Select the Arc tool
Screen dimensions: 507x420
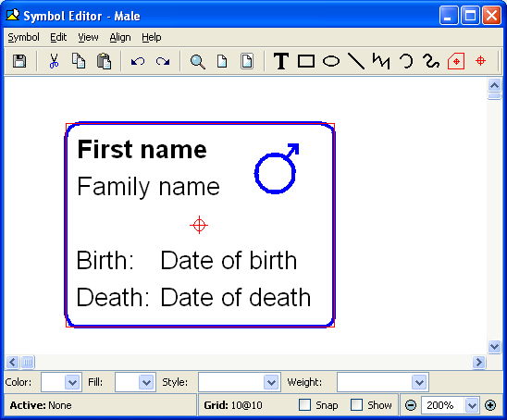(406, 61)
